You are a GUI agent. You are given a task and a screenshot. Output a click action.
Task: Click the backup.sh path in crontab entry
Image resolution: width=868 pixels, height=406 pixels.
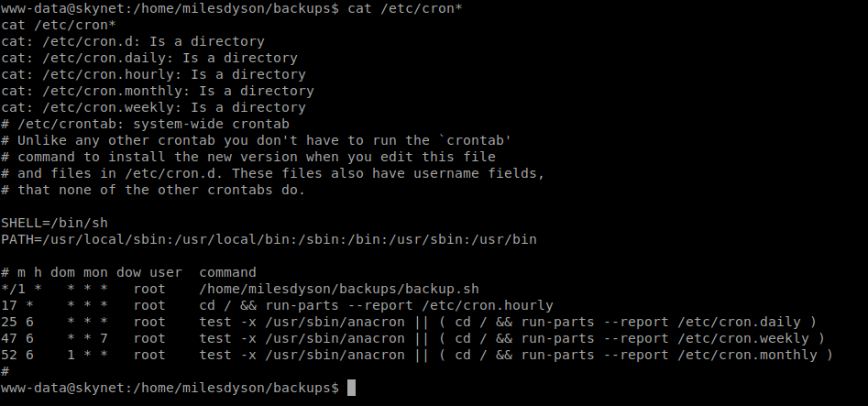click(339, 289)
